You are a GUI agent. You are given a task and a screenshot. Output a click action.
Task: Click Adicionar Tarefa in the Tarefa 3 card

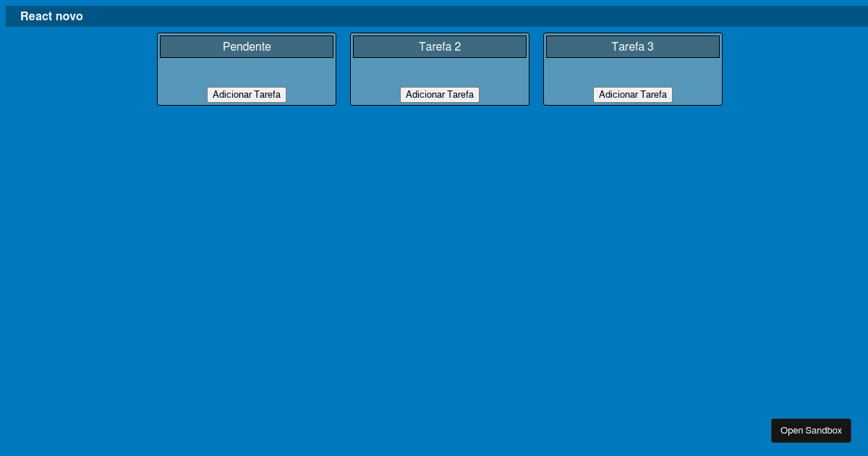[x=633, y=95]
